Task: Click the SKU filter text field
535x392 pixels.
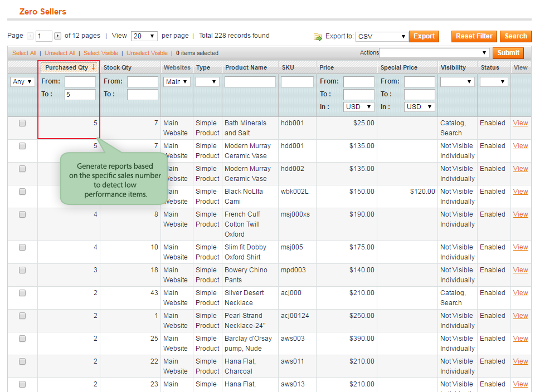Action: click(297, 82)
